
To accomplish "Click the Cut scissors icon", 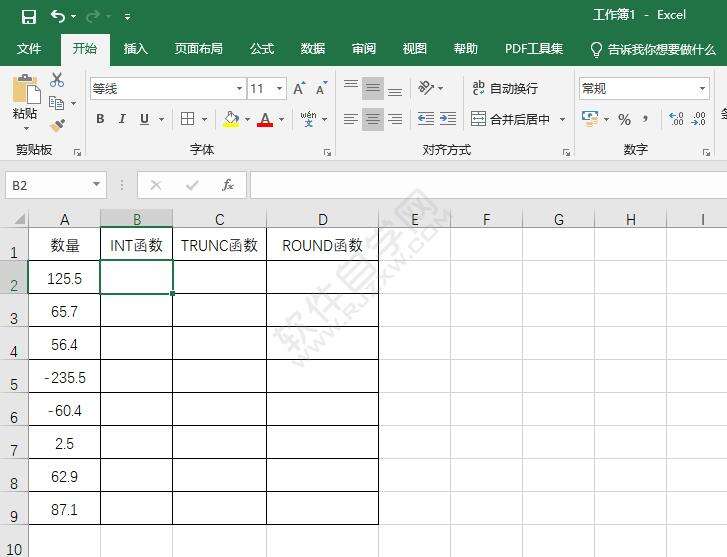I will pos(57,80).
